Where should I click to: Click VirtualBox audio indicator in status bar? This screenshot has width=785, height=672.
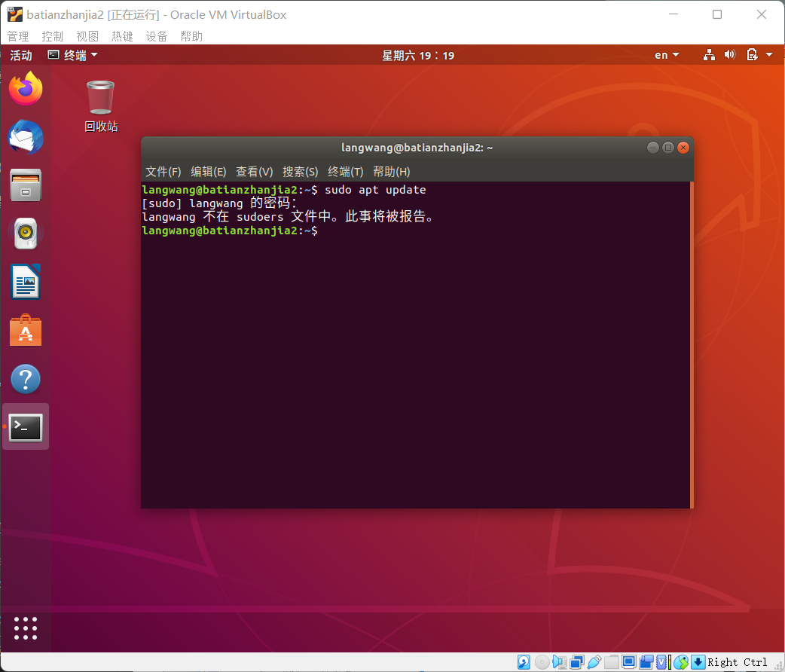[x=559, y=662]
